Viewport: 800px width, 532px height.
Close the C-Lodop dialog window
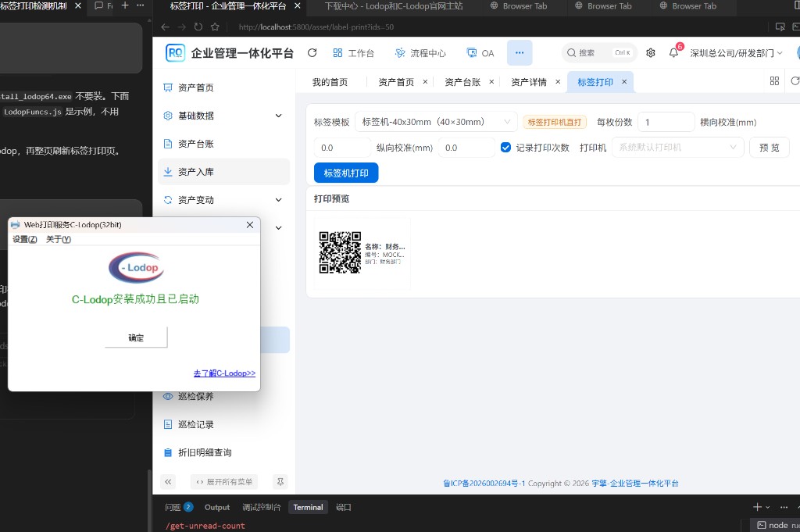pos(250,224)
